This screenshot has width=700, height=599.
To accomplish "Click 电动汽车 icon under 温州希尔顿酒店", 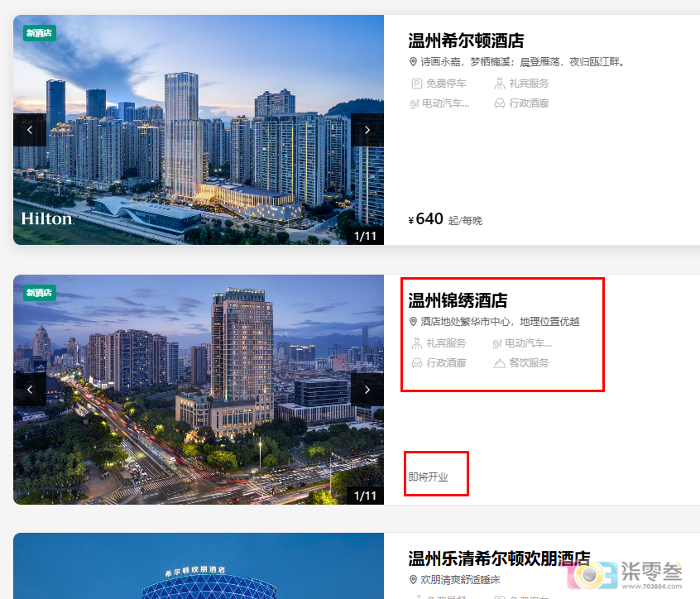I will (415, 103).
